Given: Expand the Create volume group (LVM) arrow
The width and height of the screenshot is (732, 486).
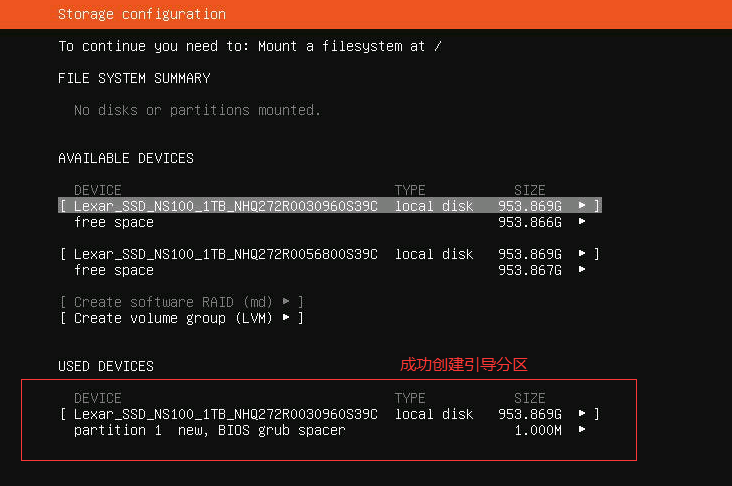Looking at the screenshot, I should click(x=287, y=318).
